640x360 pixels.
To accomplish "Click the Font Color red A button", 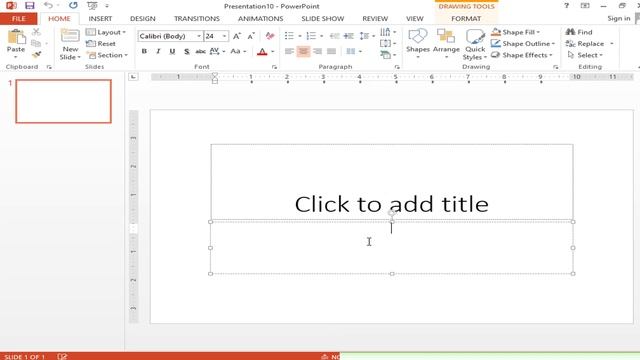I will 262,51.
